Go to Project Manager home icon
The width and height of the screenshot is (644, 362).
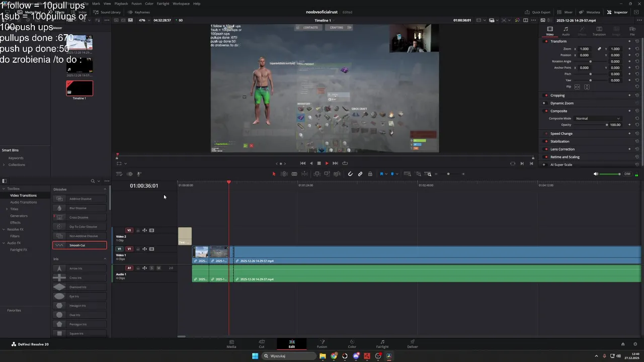pyautogui.click(x=623, y=344)
